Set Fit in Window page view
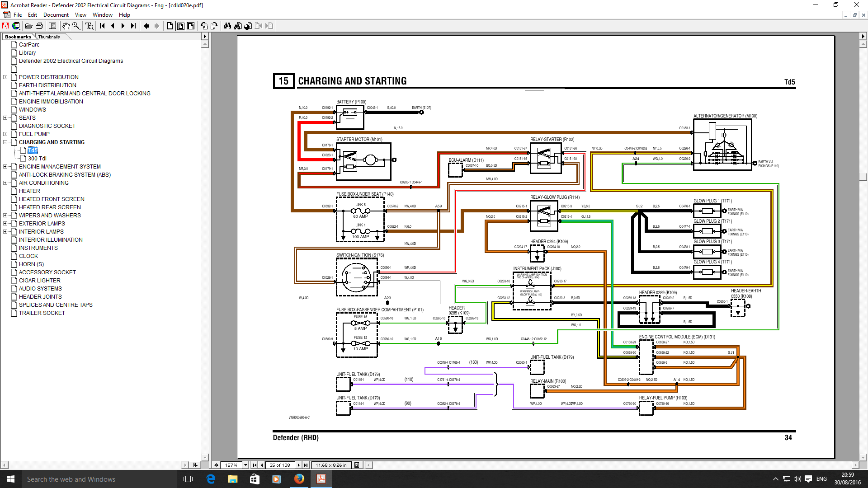Viewport: 868px width, 488px height. [x=180, y=26]
